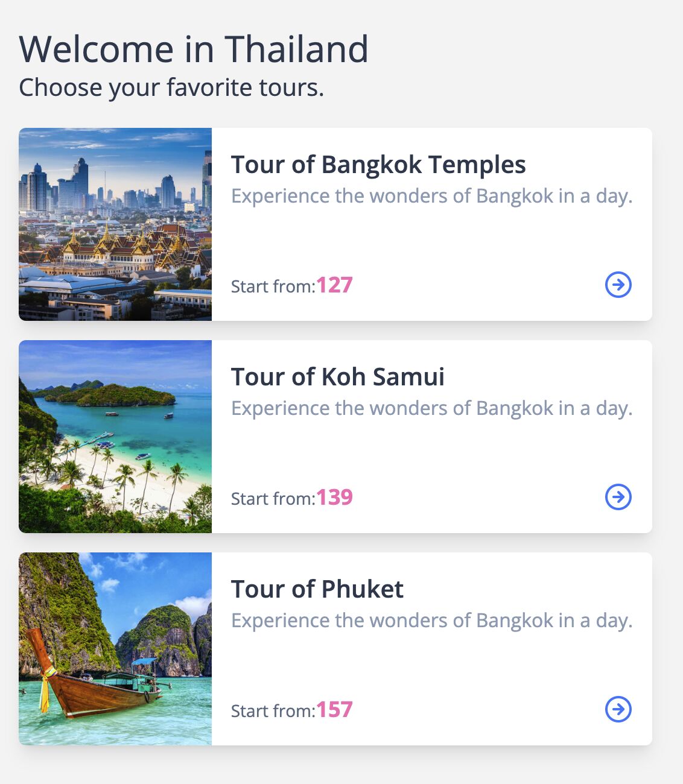Click the description under Bangkok Temples title
This screenshot has height=784, width=683.
432,196
